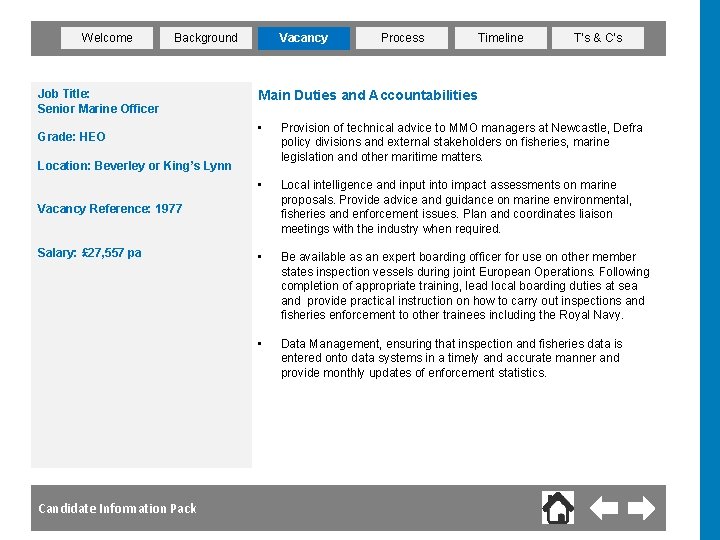Click the previous page left arrow

pyautogui.click(x=604, y=508)
